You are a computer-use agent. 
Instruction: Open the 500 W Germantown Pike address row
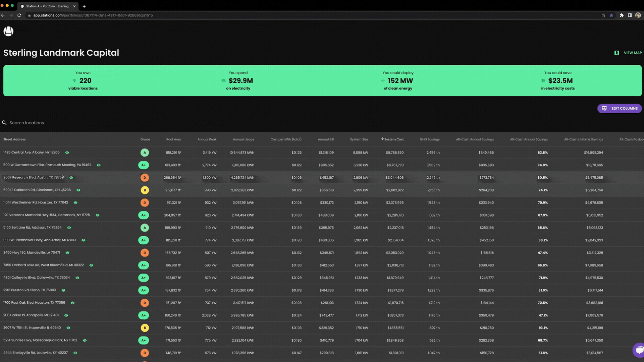47,165
